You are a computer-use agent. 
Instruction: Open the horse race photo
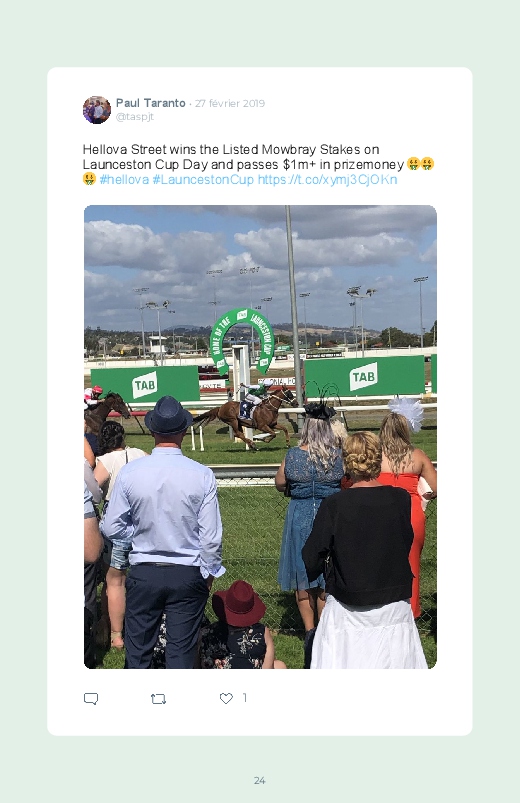point(260,437)
